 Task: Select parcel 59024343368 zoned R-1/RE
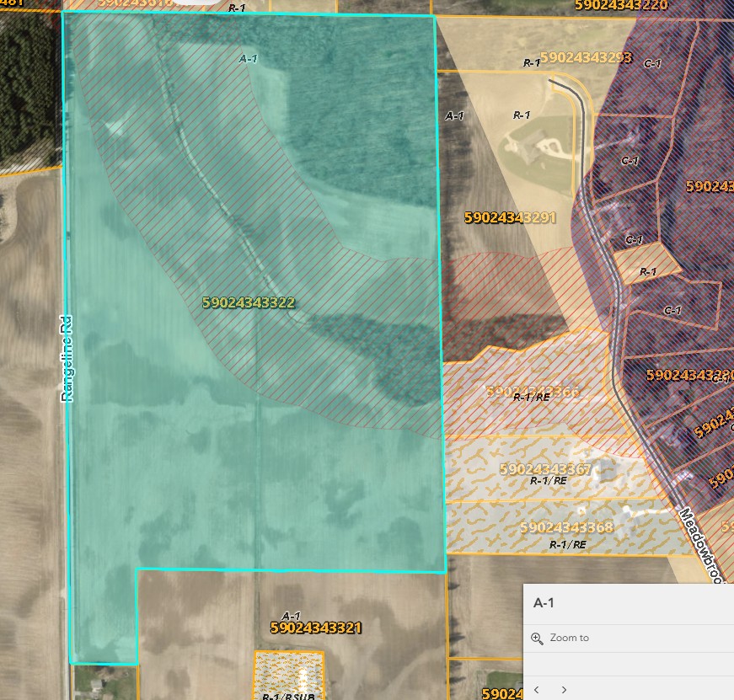click(x=566, y=527)
